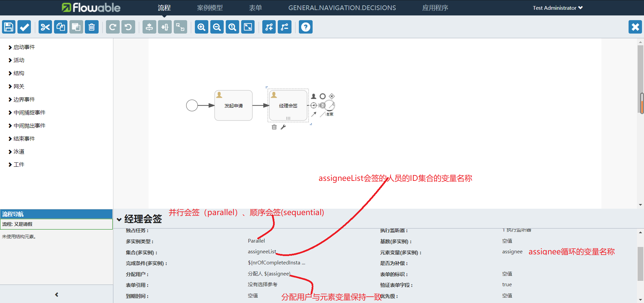Expand the 启动事件 palette group
The image size is (644, 303).
21,47
